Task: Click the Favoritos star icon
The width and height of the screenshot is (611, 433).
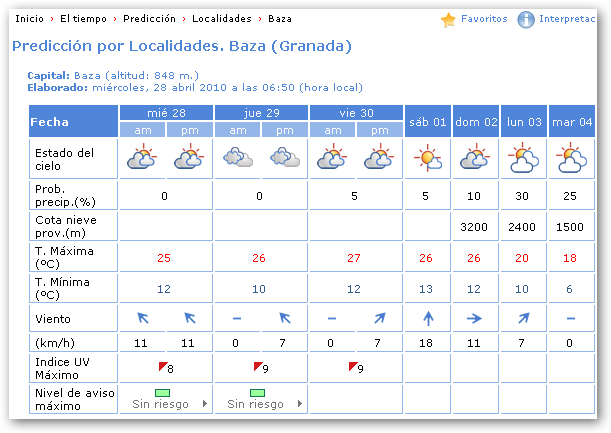Action: coord(449,19)
